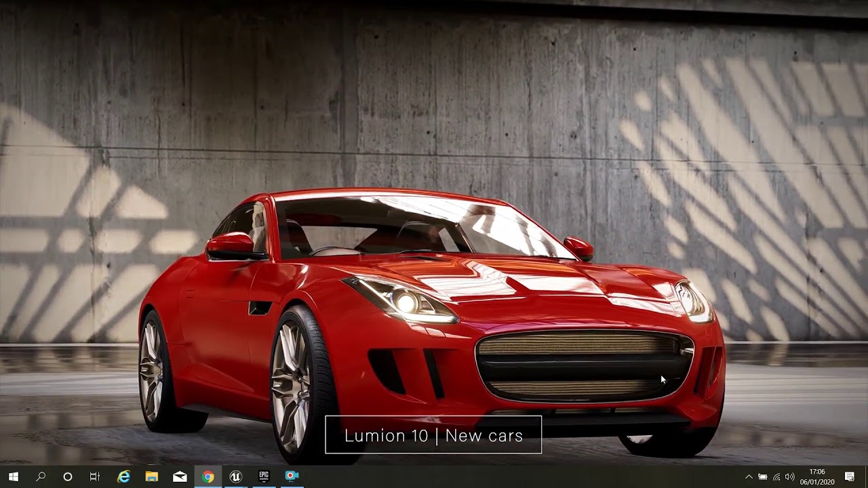This screenshot has width=868, height=488.
Task: Open Cortana circle icon
Action: tap(68, 476)
